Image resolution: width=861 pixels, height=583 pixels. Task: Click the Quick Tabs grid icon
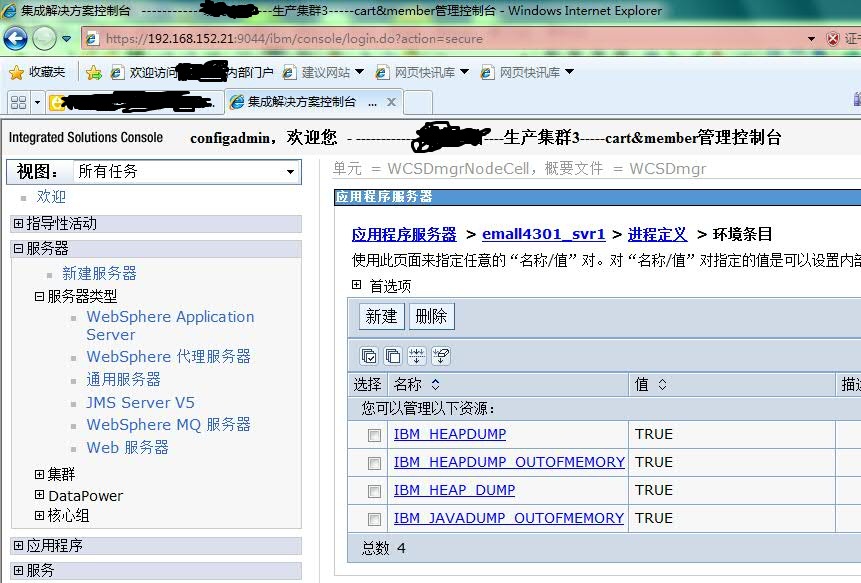tap(18, 102)
